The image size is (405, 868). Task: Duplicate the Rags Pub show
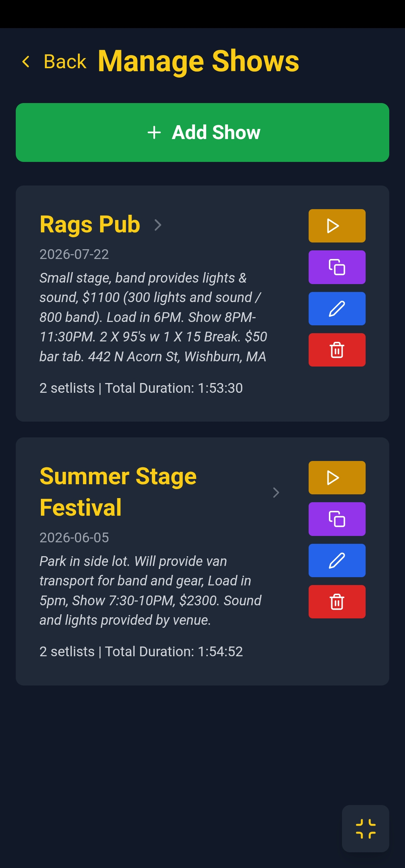[336, 267]
